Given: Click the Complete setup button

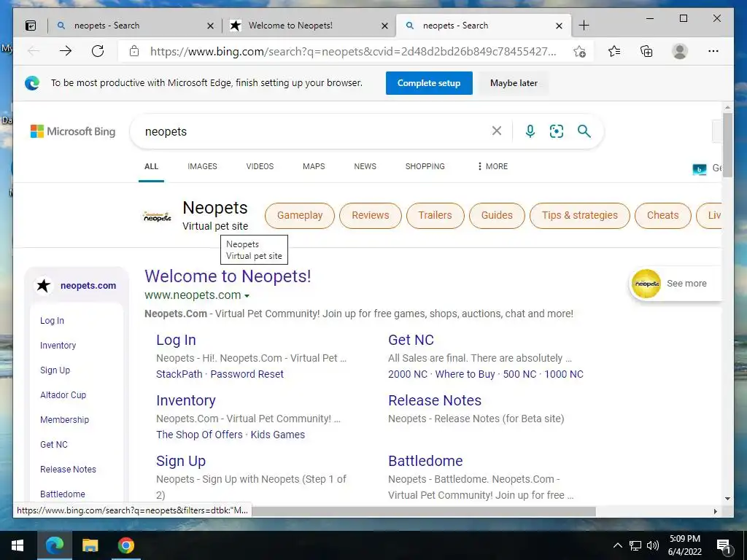Looking at the screenshot, I should coord(429,83).
